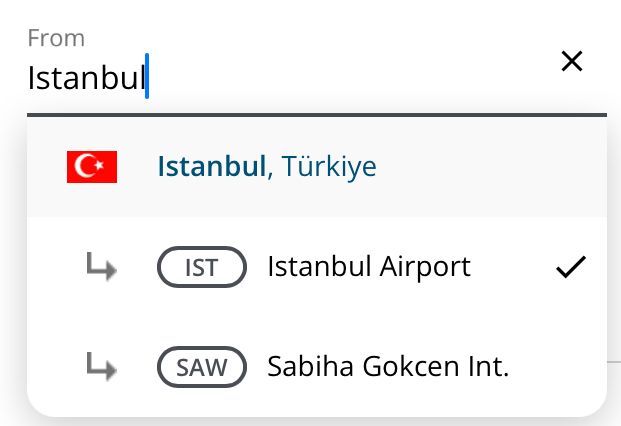Select the IST airport code badge
Screen dimensions: 621x426
tap(202, 267)
